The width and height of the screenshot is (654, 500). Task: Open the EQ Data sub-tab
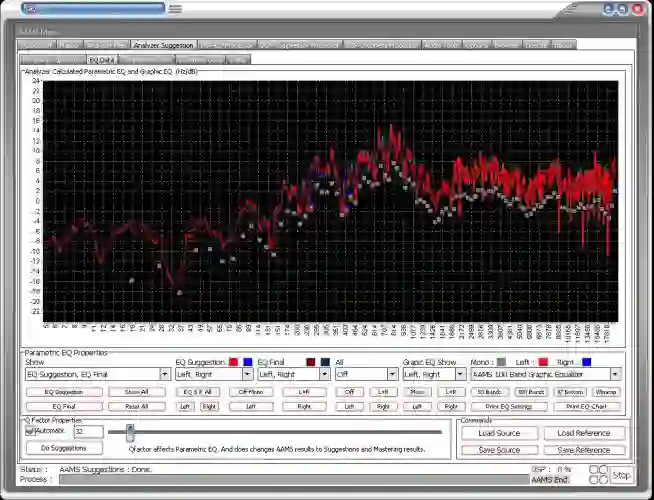[x=102, y=60]
